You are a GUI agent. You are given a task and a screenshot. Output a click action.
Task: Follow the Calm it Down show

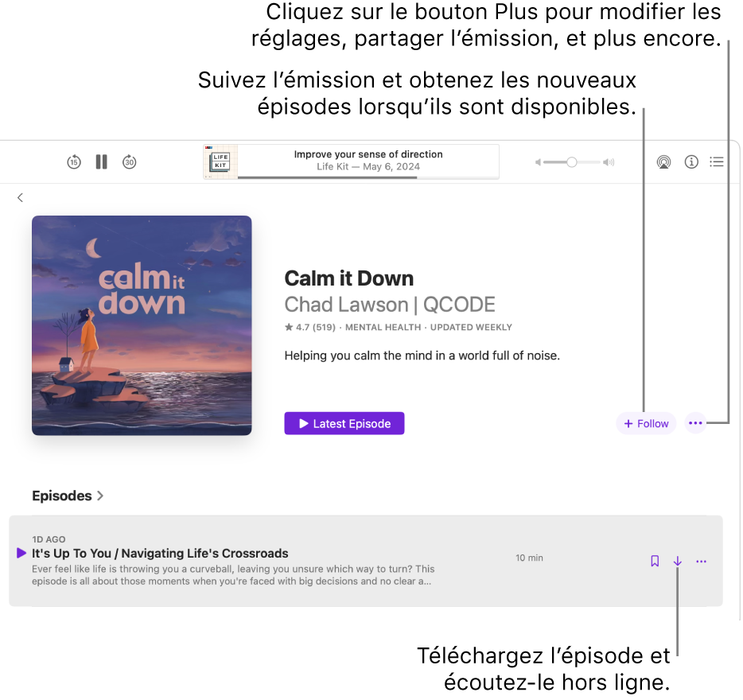click(646, 423)
